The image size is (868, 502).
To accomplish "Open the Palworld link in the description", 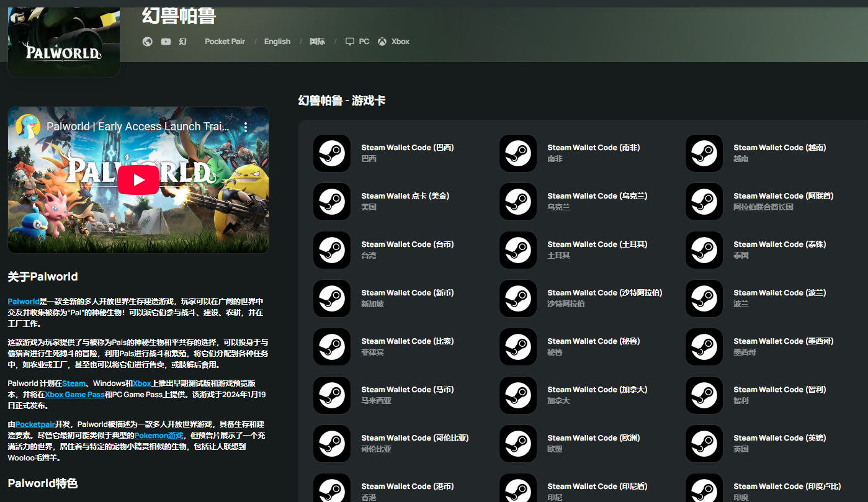I will tap(24, 301).
